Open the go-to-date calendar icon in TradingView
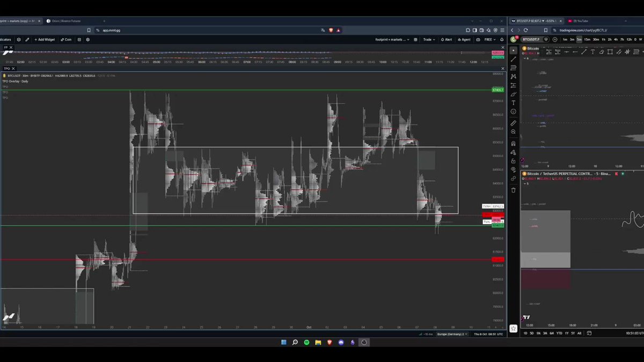Viewport: 644px width, 362px height. pyautogui.click(x=589, y=333)
